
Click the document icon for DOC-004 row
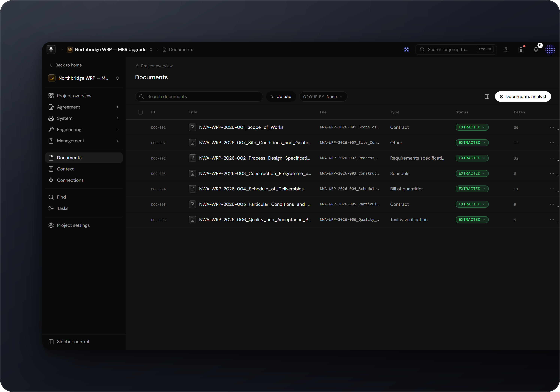coord(192,189)
